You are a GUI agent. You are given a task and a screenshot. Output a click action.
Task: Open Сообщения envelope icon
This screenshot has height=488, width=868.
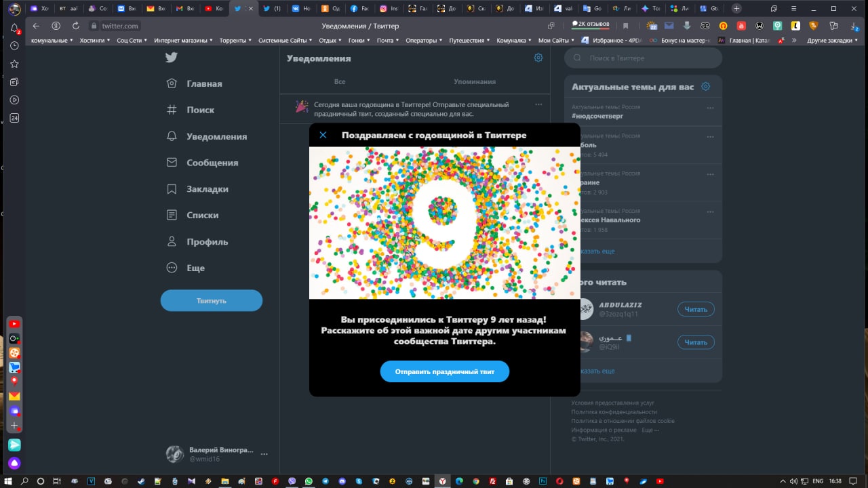tap(172, 163)
